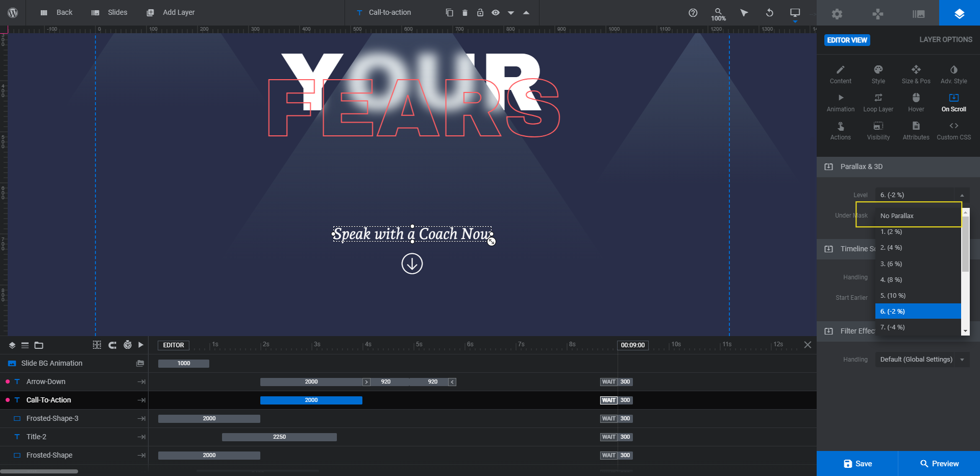Click Slide BG Animation 1000 bar
The image size is (980, 476).
pyautogui.click(x=184, y=363)
